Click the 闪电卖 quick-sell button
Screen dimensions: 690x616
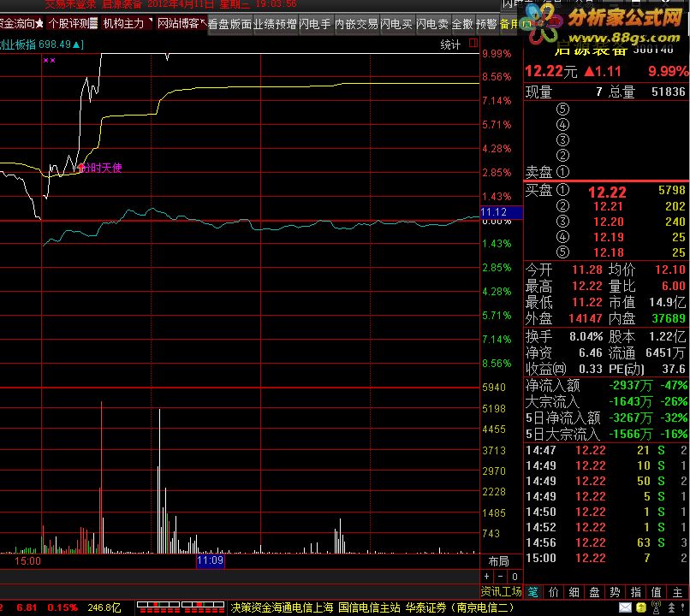(x=432, y=24)
